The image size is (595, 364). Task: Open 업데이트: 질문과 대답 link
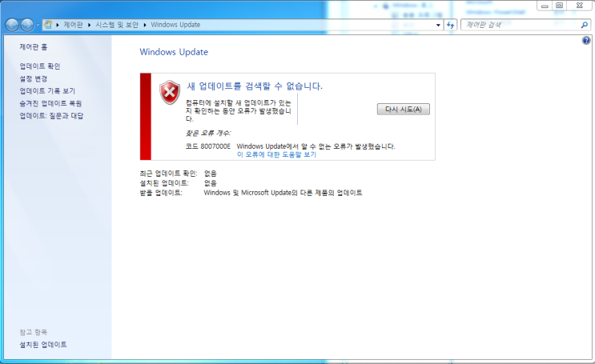[x=51, y=116]
